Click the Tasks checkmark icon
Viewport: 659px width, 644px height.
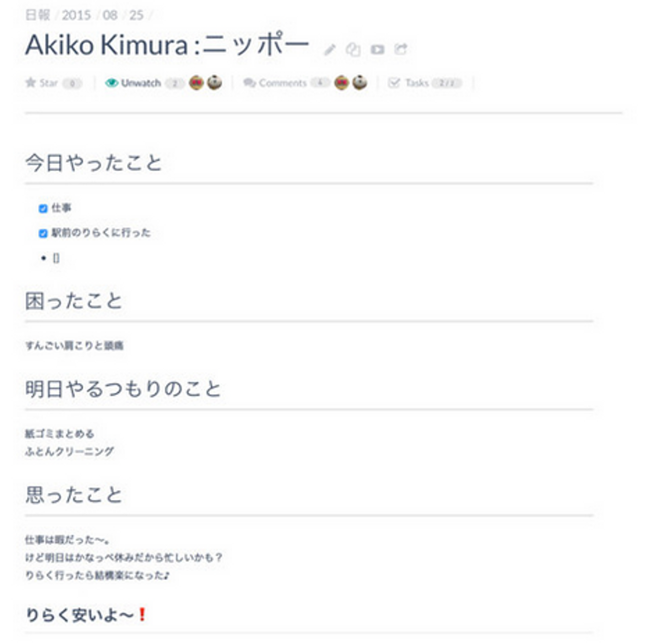coord(394,83)
